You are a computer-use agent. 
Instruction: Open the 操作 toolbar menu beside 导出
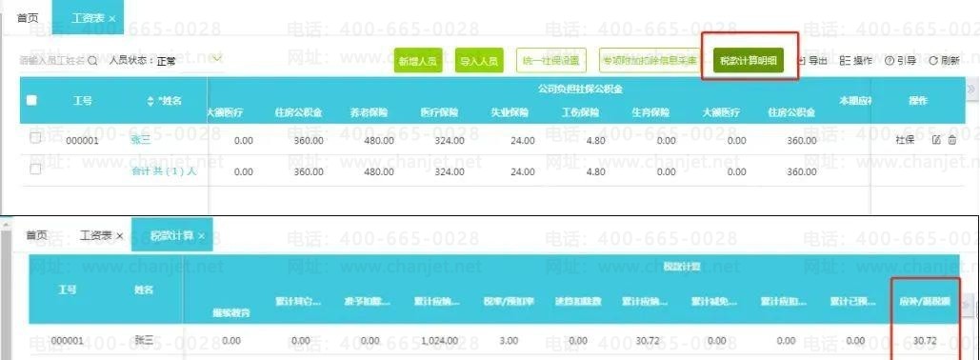(855, 61)
